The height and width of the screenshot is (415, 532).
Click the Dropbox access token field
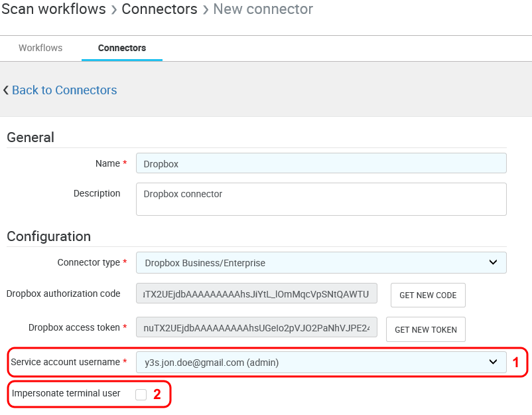pos(256,327)
